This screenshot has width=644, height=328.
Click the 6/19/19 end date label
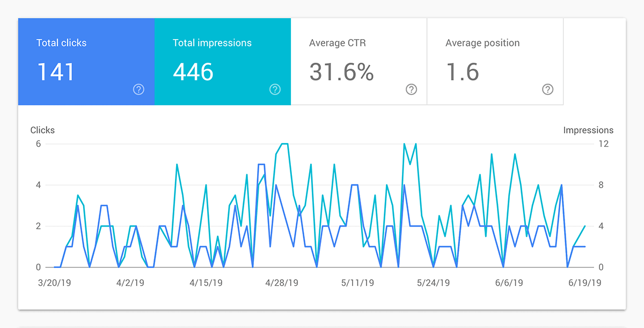tap(584, 282)
